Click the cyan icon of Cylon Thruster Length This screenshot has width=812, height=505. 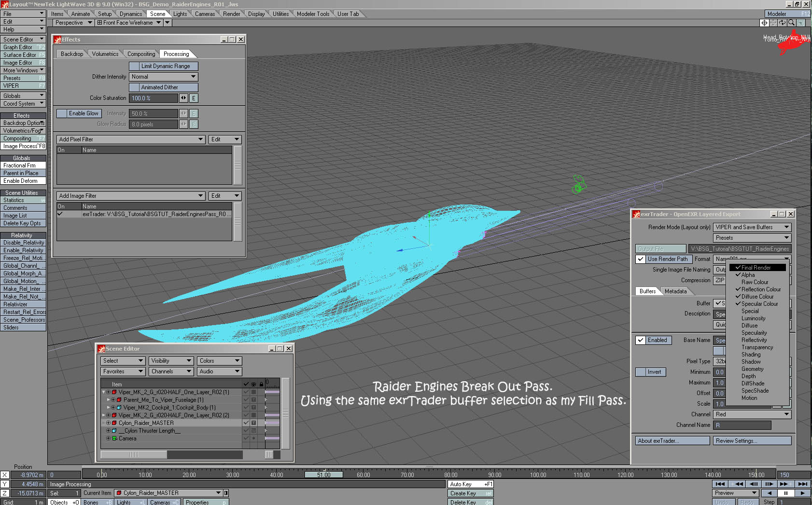[x=114, y=431]
